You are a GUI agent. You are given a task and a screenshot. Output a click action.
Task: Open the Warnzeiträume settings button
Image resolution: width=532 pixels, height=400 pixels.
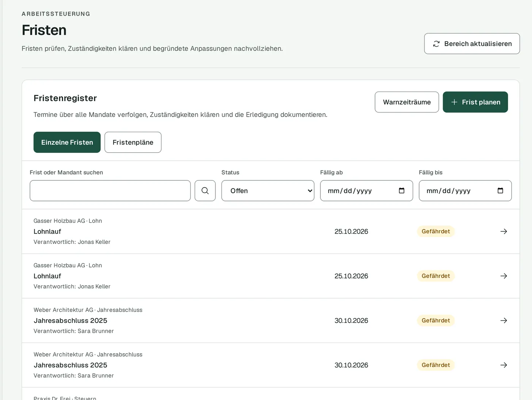coord(407,102)
